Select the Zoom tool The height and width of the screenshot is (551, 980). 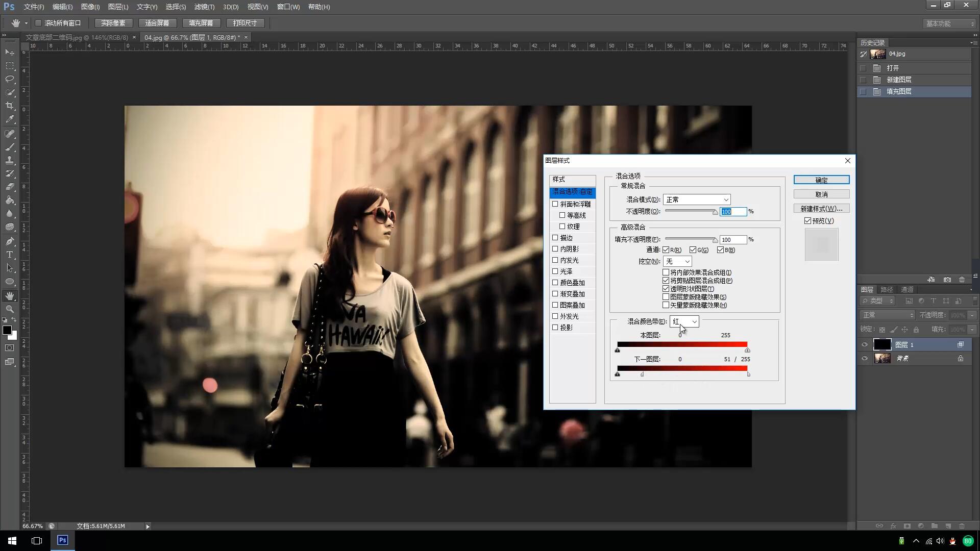pos(10,309)
